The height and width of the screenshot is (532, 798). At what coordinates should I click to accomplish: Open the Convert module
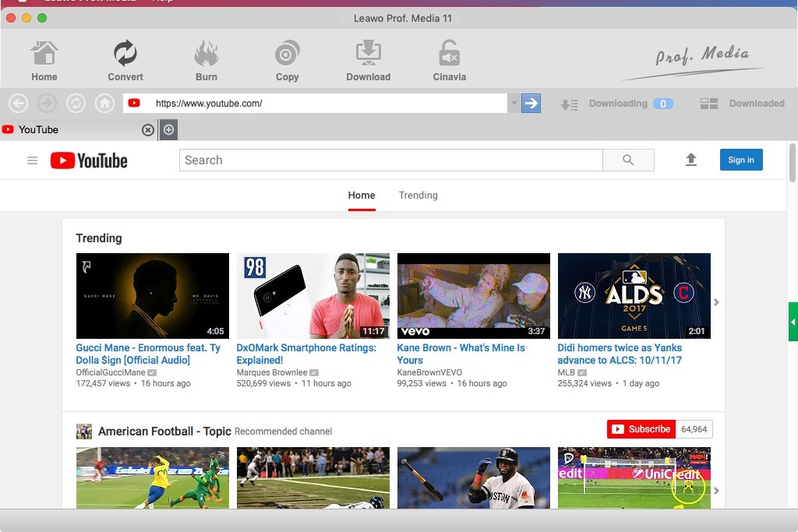125,61
